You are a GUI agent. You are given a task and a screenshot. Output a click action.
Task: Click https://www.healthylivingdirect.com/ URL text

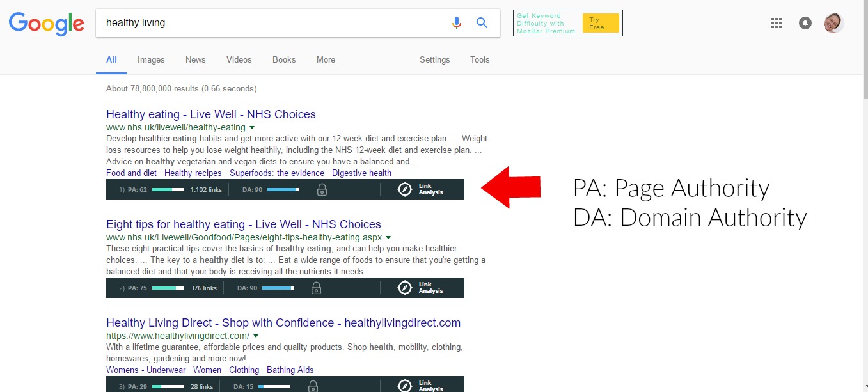(x=178, y=336)
